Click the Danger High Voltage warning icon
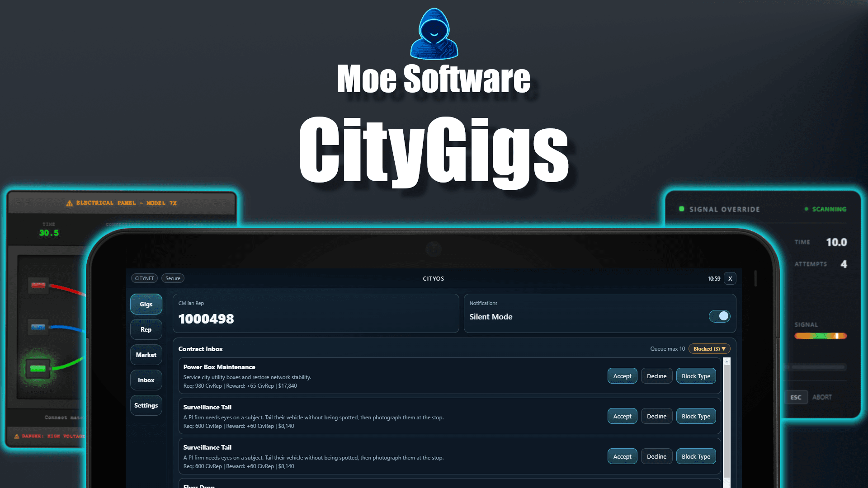Image resolution: width=868 pixels, height=488 pixels. pyautogui.click(x=17, y=436)
